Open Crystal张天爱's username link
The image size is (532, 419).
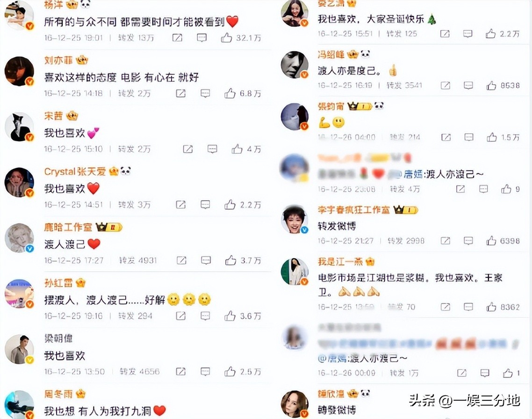[x=75, y=172]
